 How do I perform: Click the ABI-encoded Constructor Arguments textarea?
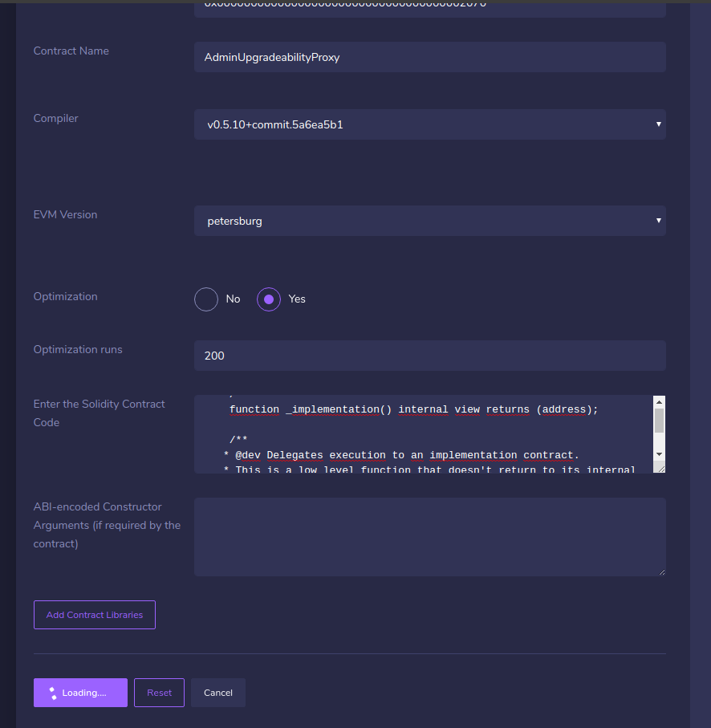(430, 537)
